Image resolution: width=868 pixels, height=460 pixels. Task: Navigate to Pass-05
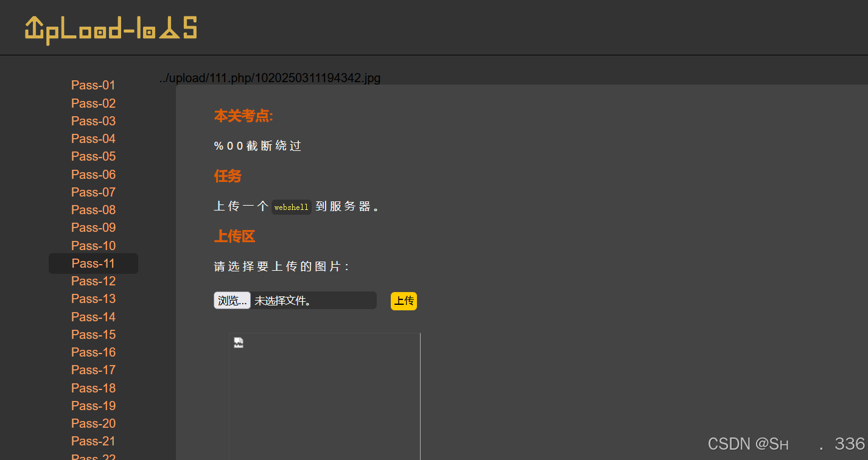pos(93,156)
